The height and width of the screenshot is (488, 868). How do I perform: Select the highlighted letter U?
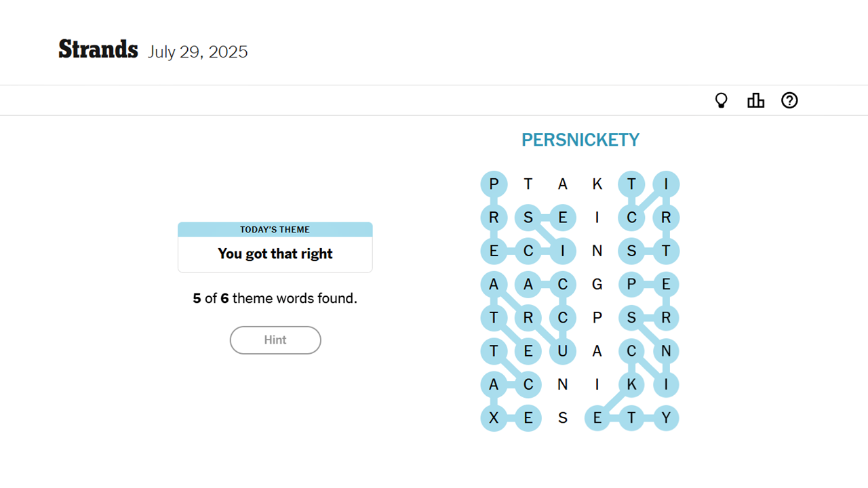point(562,351)
